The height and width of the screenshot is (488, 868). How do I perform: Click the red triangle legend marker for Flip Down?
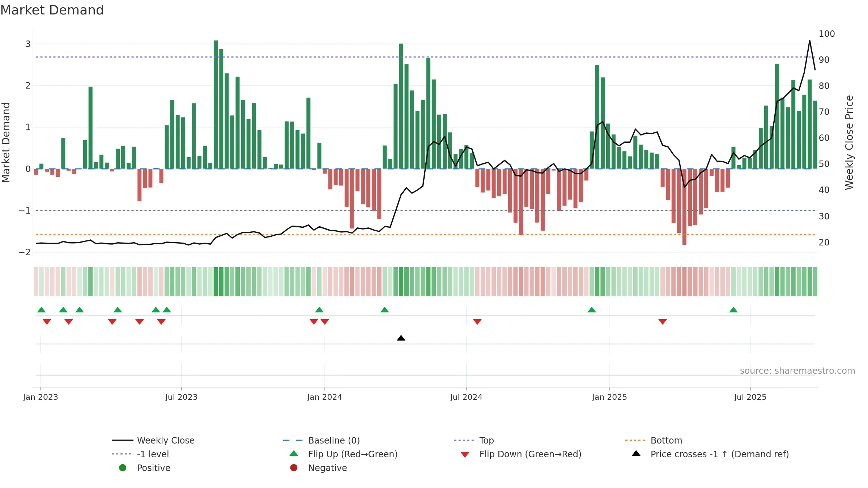tap(465, 455)
